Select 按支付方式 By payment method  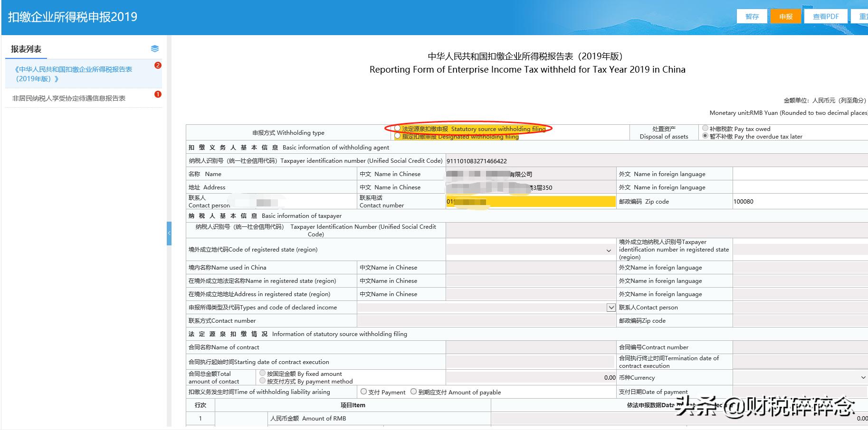tap(263, 381)
